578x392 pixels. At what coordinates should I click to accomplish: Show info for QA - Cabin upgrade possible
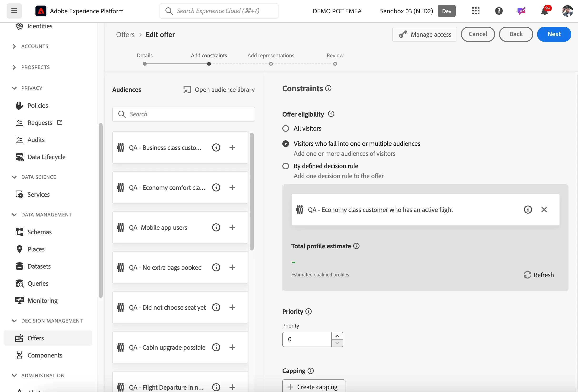click(x=216, y=347)
